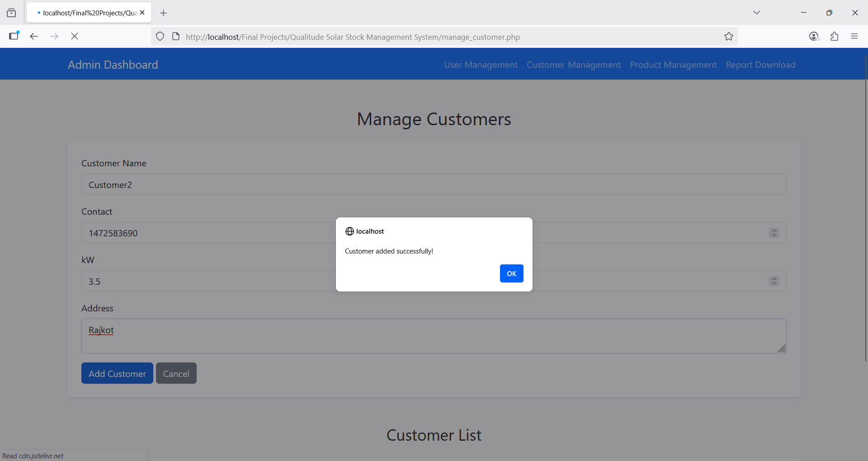This screenshot has height=461, width=868.
Task: Open User Management in the navbar
Action: pos(481,65)
